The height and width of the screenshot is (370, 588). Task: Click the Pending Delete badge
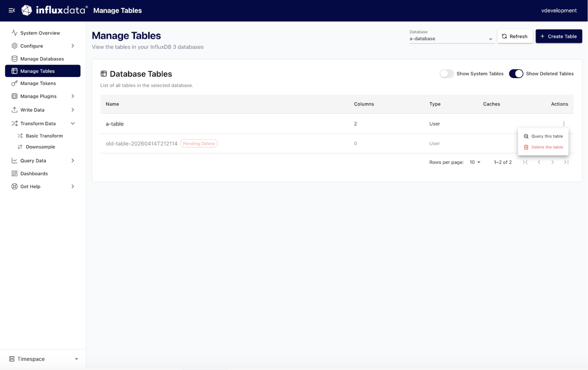pos(199,143)
